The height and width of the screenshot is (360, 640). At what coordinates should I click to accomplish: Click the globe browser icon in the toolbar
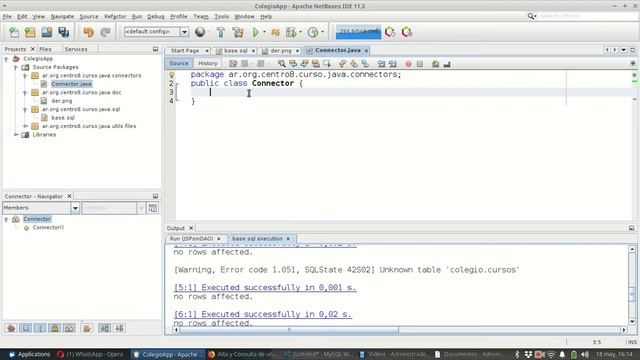click(200, 32)
